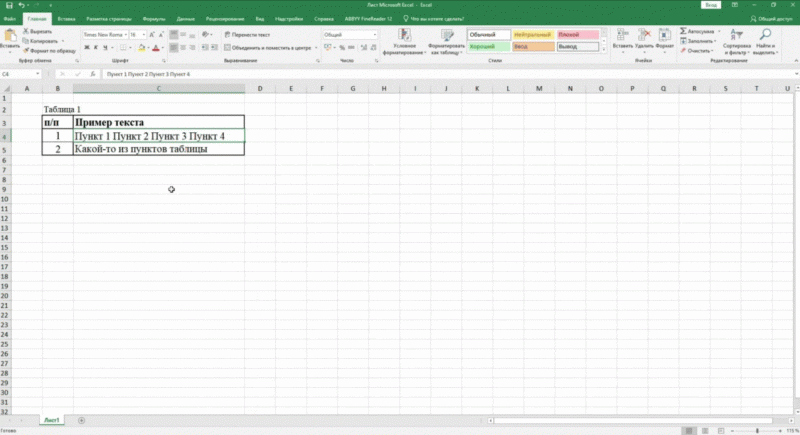Align text to top of cell

pyautogui.click(x=173, y=35)
